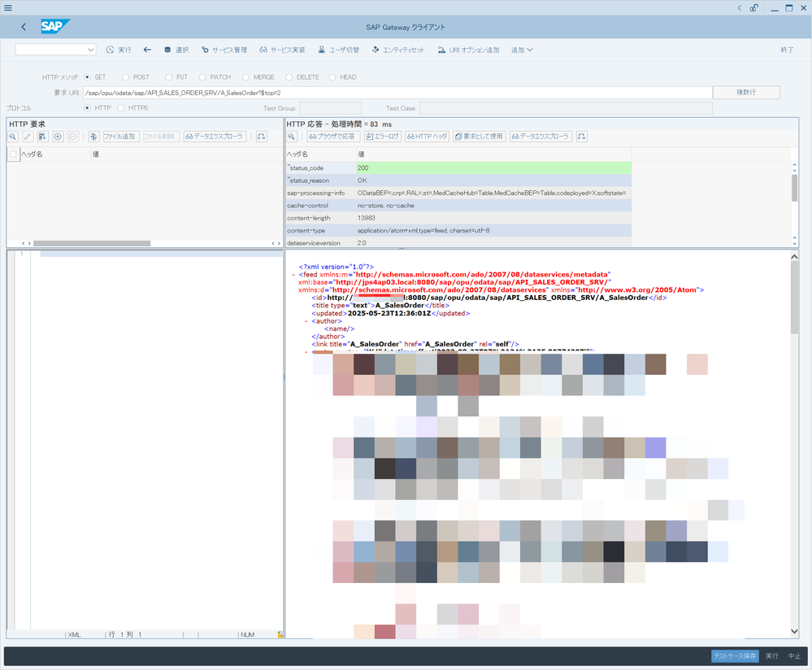Click the Test Case field
The width and height of the screenshot is (812, 670).
(566, 108)
